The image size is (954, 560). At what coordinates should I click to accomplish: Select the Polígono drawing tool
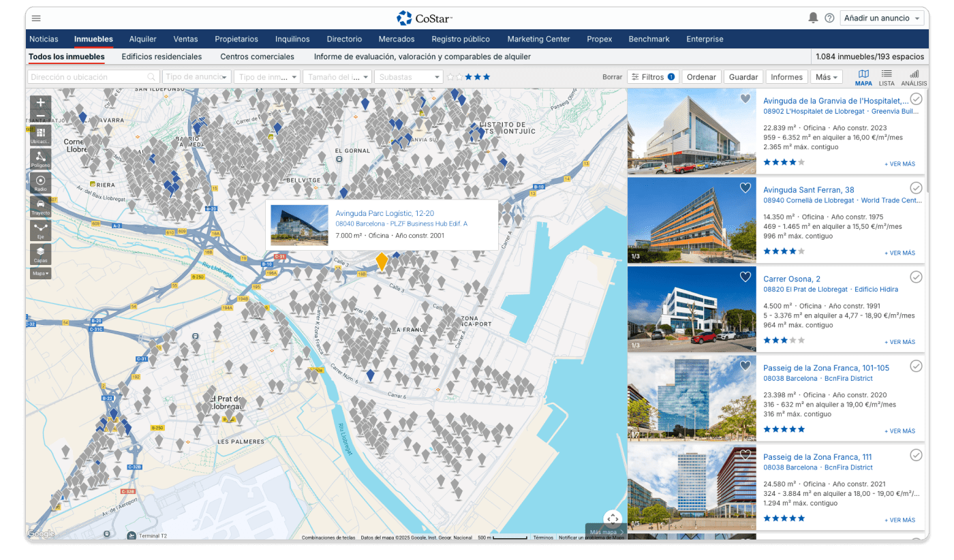click(40, 159)
